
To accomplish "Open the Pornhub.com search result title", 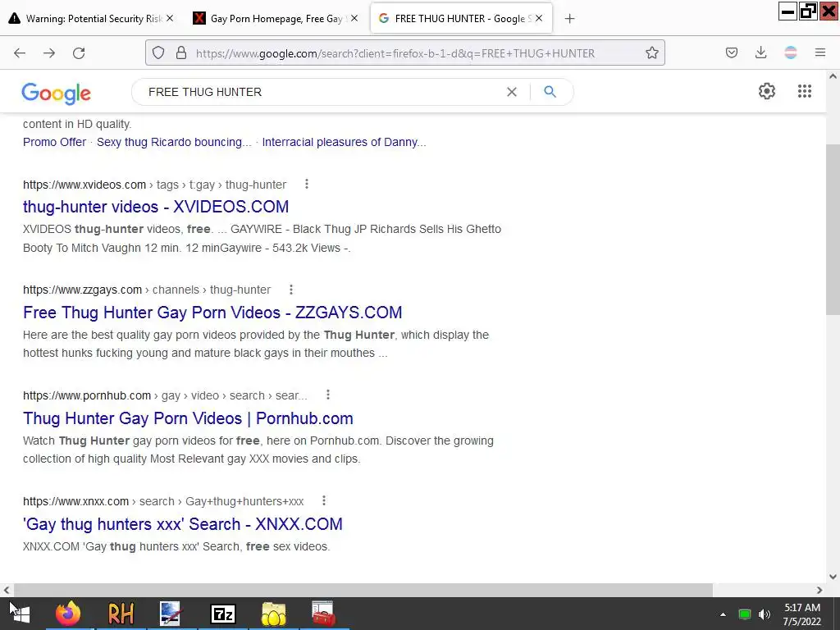I will click(188, 418).
